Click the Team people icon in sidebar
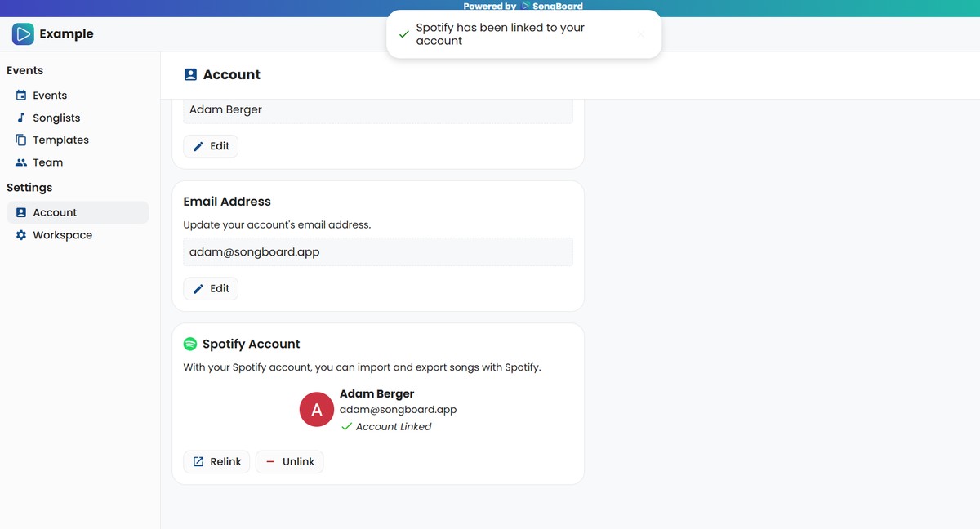This screenshot has height=529, width=980. click(x=21, y=162)
